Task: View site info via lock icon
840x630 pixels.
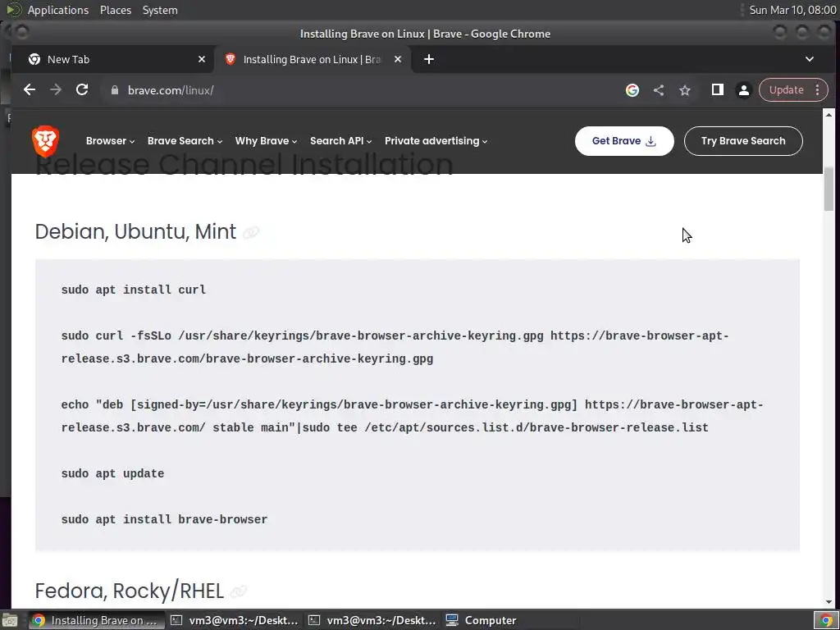Action: click(x=114, y=90)
